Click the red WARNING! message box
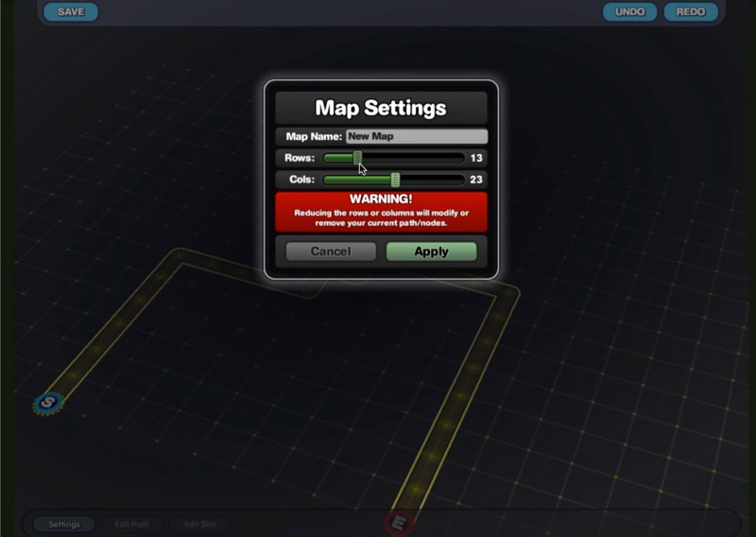756x537 pixels. click(x=381, y=212)
